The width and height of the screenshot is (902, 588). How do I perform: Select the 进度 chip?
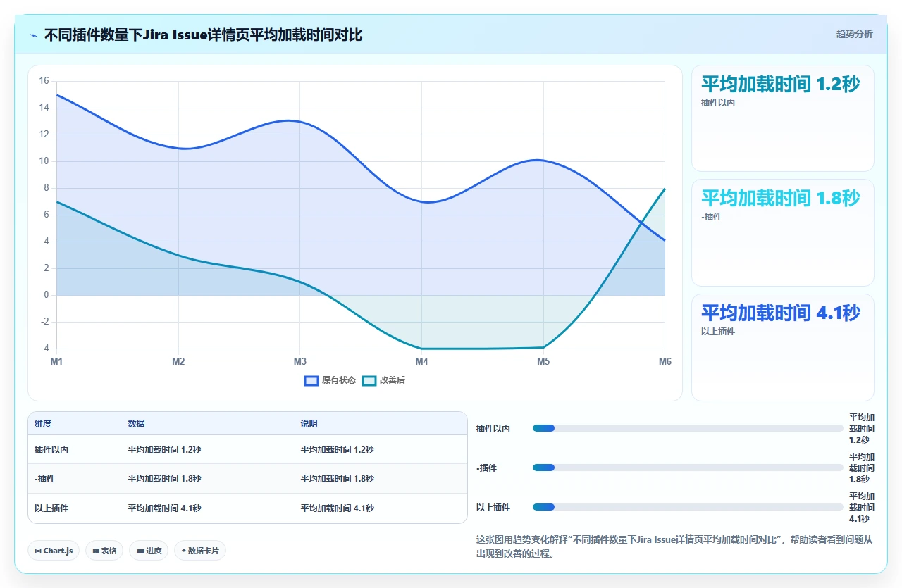pos(149,551)
